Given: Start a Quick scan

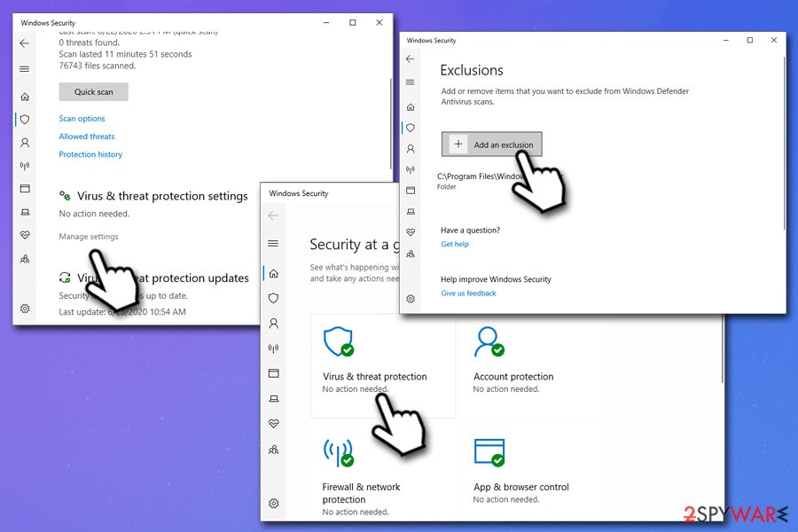Looking at the screenshot, I should pyautogui.click(x=94, y=91).
